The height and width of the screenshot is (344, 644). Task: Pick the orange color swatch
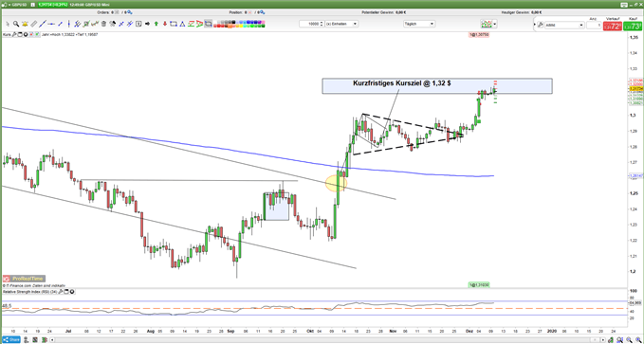point(230,27)
